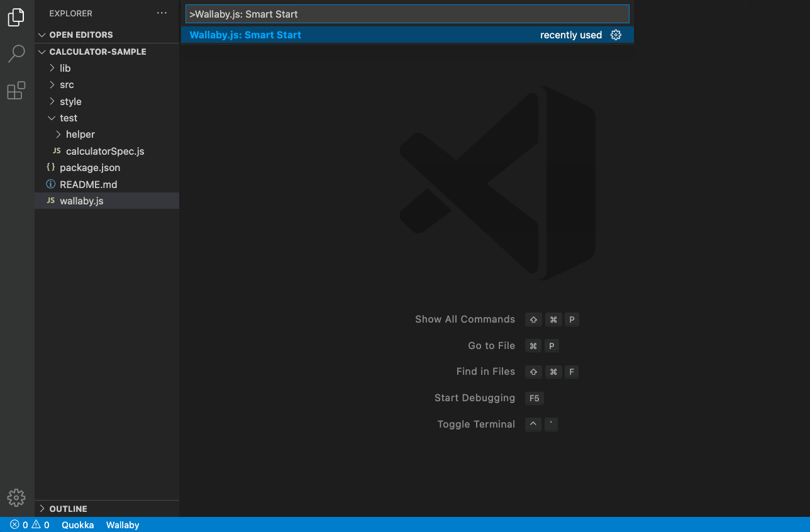Click the Start Debugging hint

[x=474, y=398]
